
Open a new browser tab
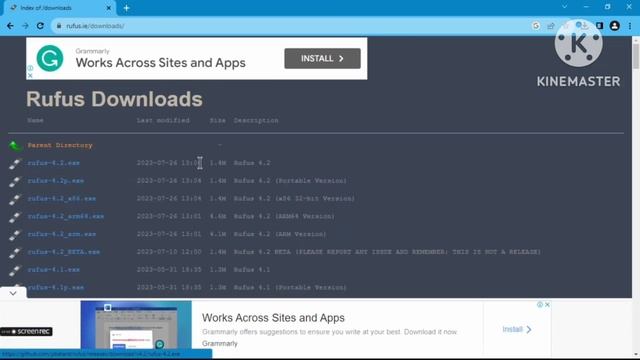[127, 8]
